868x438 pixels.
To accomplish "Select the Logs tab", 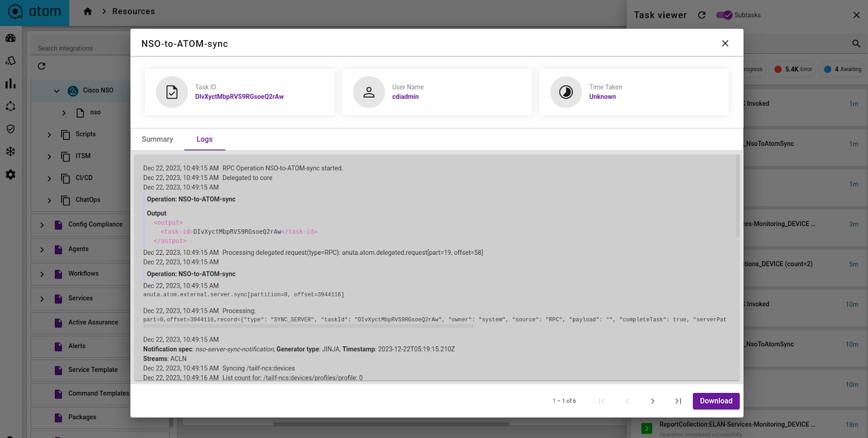I will (x=205, y=139).
